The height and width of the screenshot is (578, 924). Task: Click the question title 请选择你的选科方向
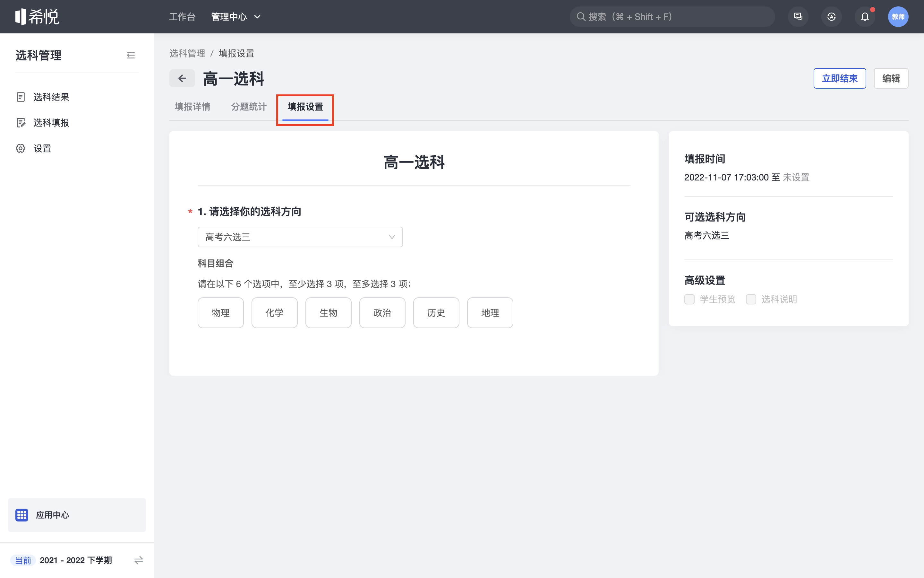point(255,212)
